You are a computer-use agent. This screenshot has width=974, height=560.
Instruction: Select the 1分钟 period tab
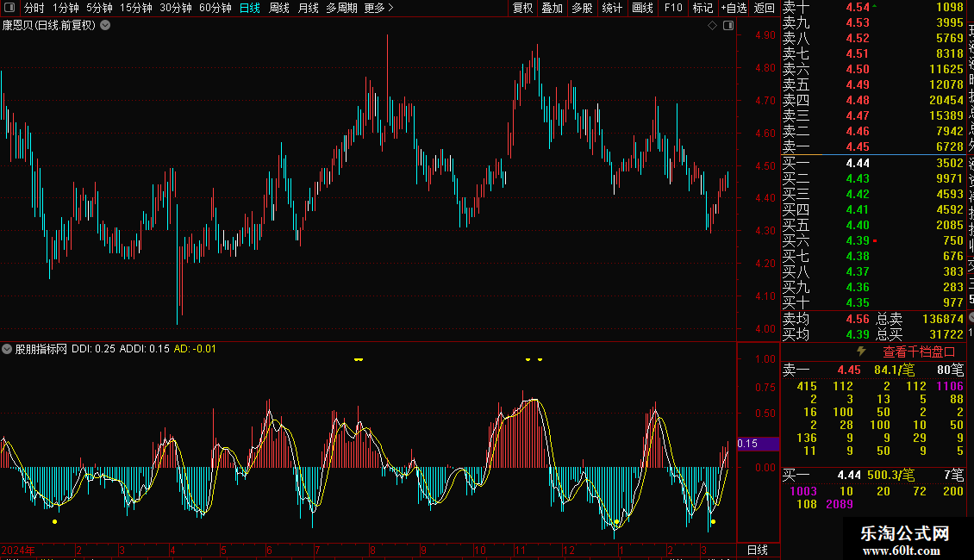(x=66, y=8)
